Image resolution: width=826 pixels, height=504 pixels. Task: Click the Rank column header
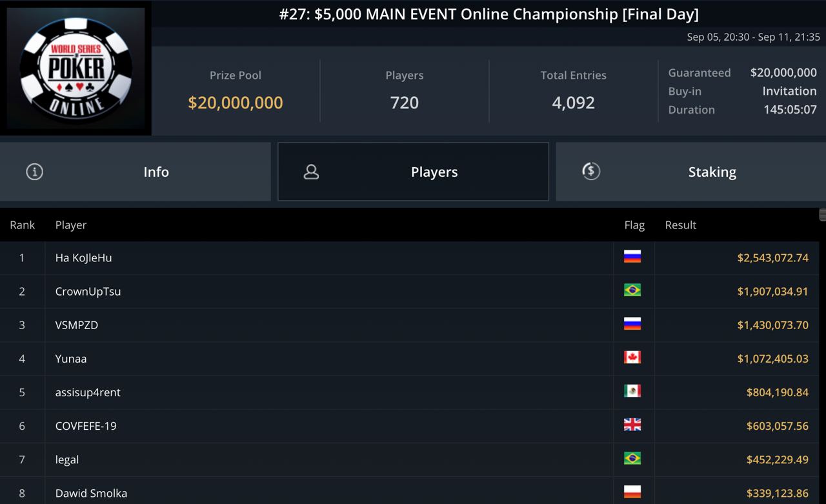tap(23, 225)
